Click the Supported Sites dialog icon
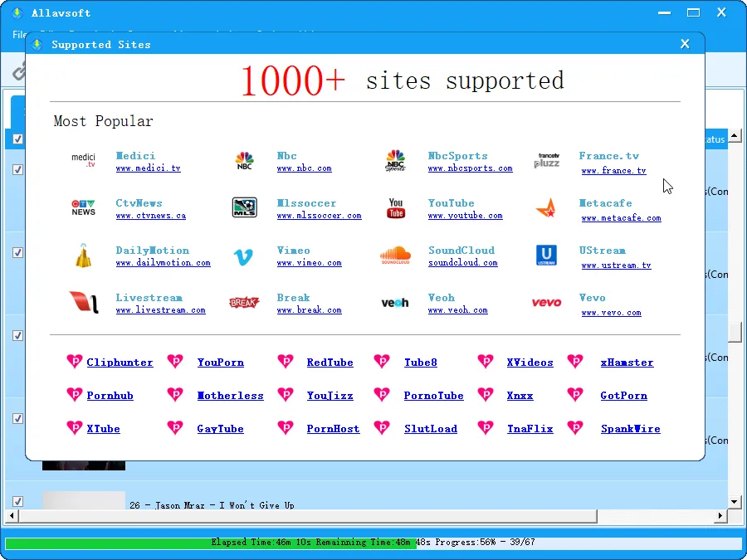The image size is (747, 560). click(x=37, y=44)
